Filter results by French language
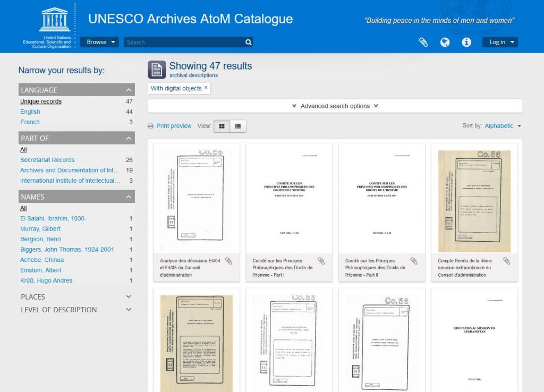Image resolution: width=544 pixels, height=392 pixels. (x=30, y=122)
